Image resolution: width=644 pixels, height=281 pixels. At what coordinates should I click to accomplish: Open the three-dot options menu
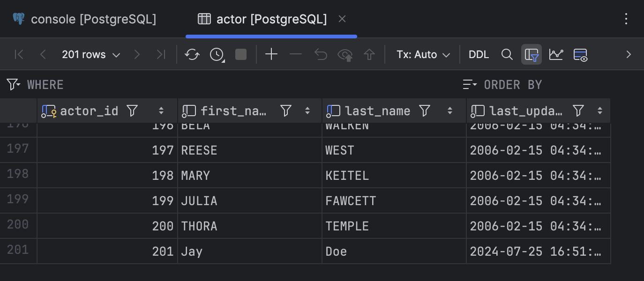click(x=627, y=19)
